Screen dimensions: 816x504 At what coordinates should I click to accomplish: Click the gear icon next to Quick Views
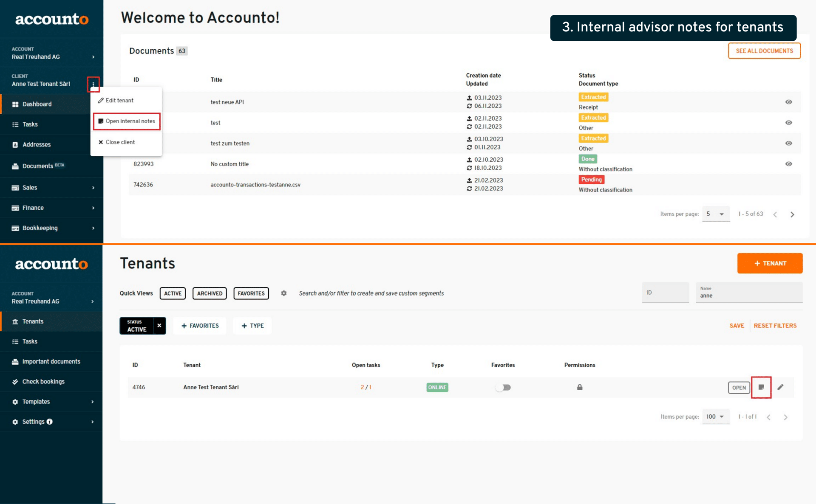point(284,293)
